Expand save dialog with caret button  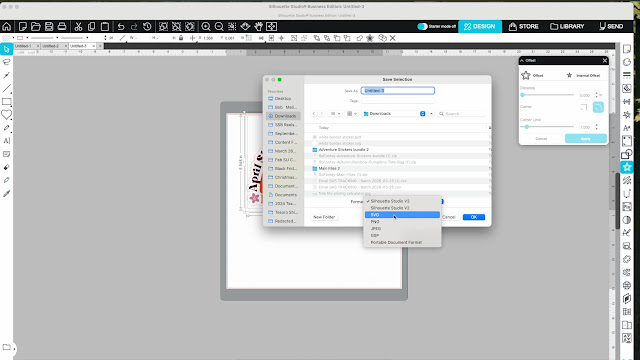coord(431,114)
